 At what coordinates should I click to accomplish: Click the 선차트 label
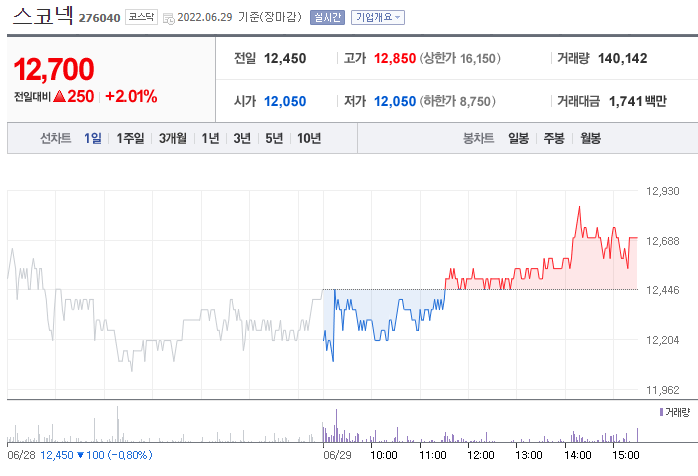[56, 138]
